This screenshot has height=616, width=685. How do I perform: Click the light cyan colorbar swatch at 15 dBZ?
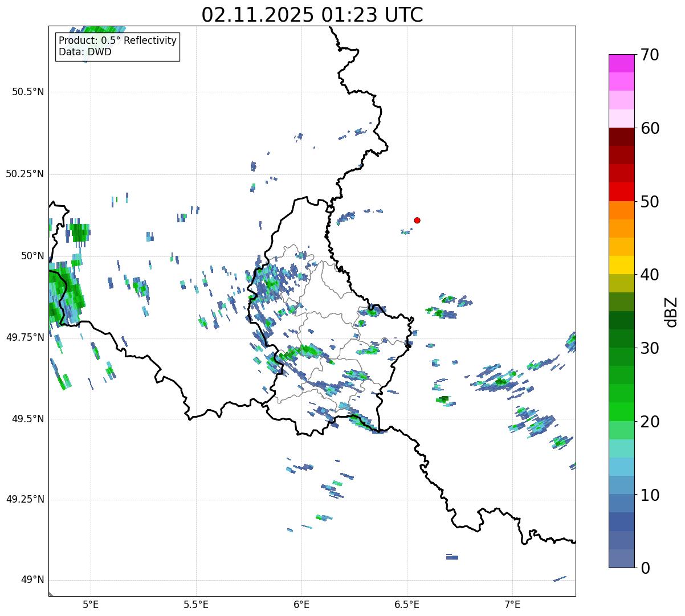[621, 448]
